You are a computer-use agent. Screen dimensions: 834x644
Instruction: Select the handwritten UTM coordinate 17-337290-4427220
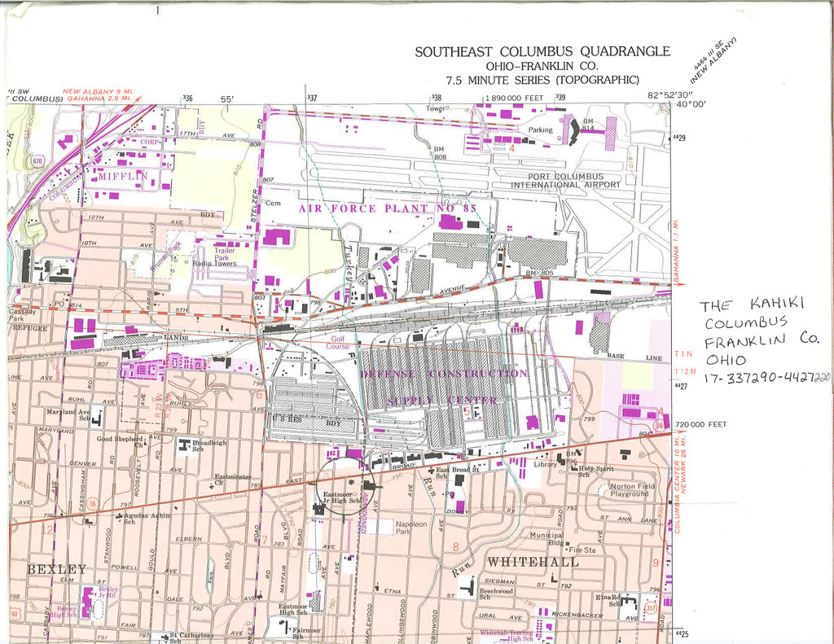pyautogui.click(x=766, y=379)
